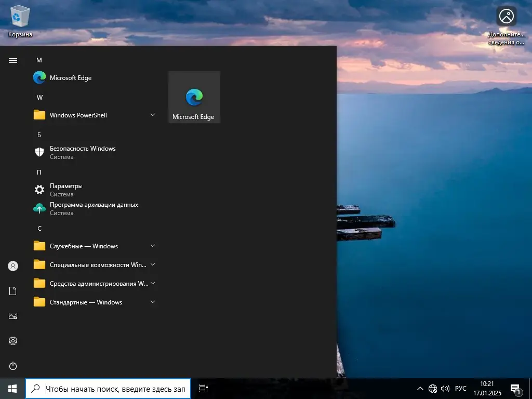Open the Documents sidebar icon

point(12,291)
